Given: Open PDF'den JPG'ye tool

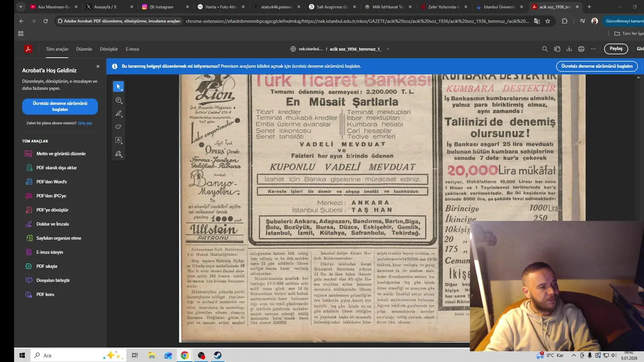Looking at the screenshot, I should click(x=51, y=196).
